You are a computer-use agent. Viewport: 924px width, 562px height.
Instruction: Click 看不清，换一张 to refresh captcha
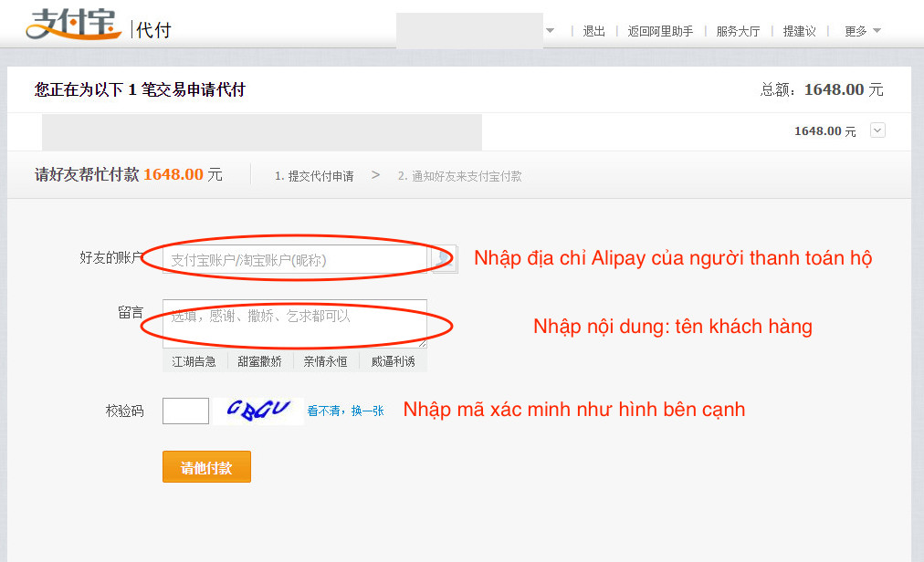point(345,411)
